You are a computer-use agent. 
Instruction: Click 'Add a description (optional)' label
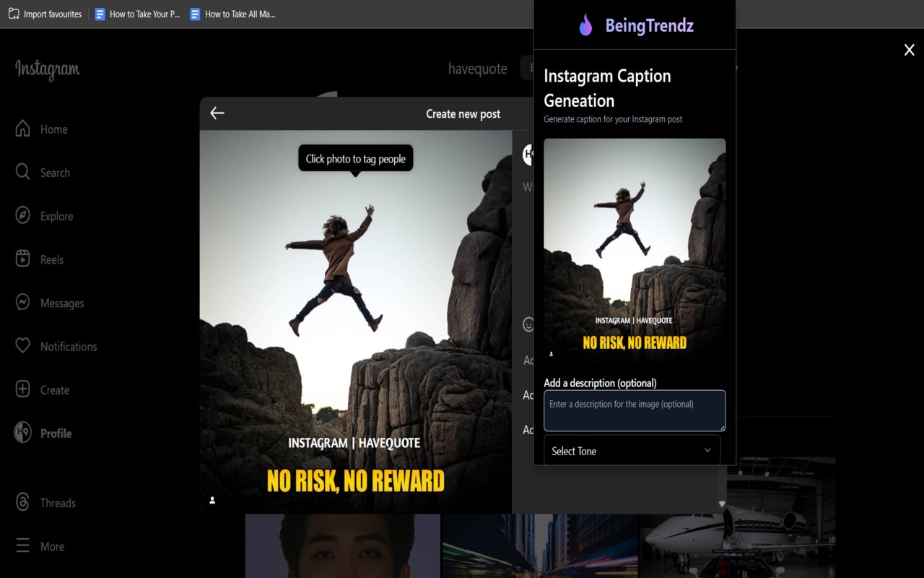click(x=600, y=383)
